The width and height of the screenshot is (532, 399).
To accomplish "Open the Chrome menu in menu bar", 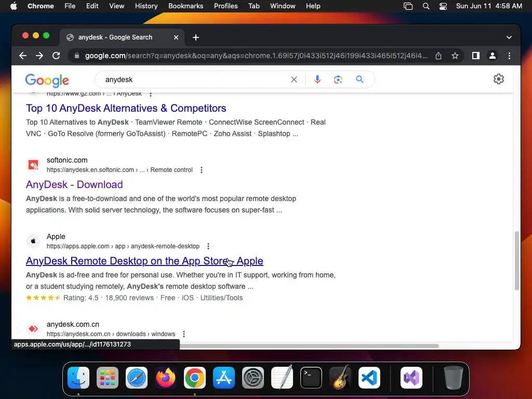I will point(41,6).
